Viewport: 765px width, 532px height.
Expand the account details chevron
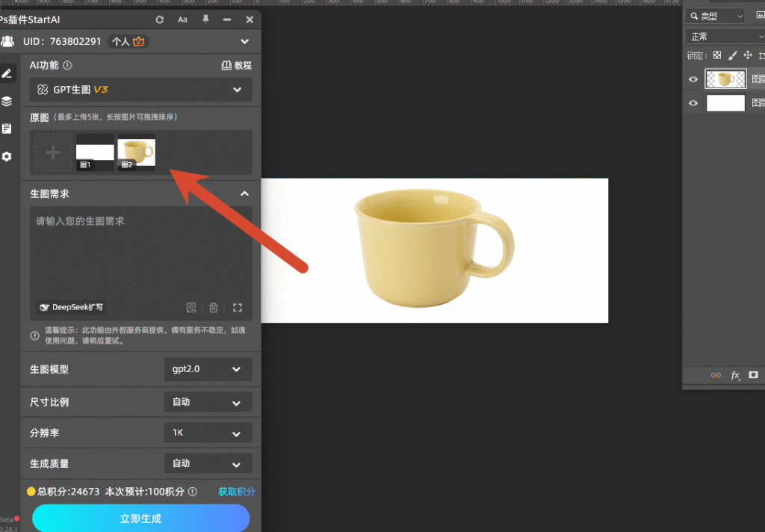tap(245, 42)
